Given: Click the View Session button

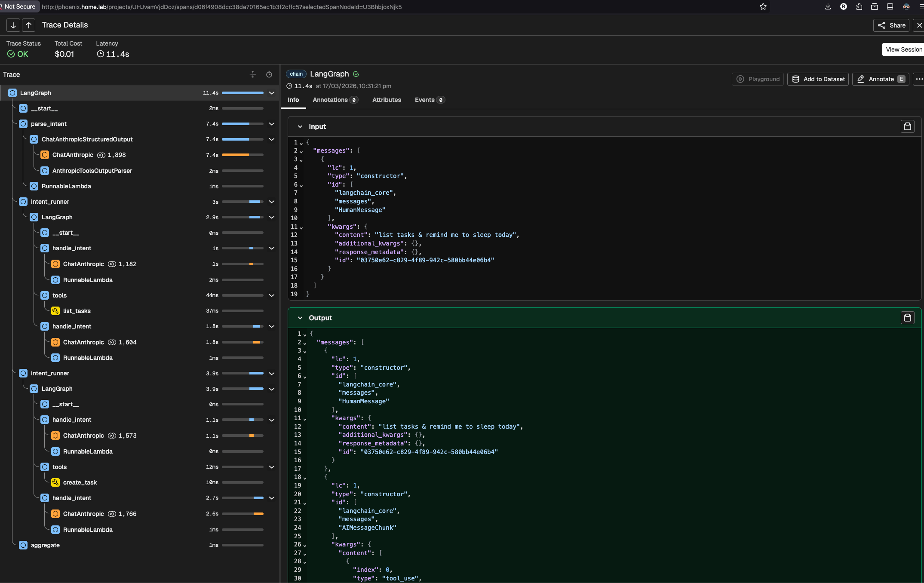Looking at the screenshot, I should point(903,49).
